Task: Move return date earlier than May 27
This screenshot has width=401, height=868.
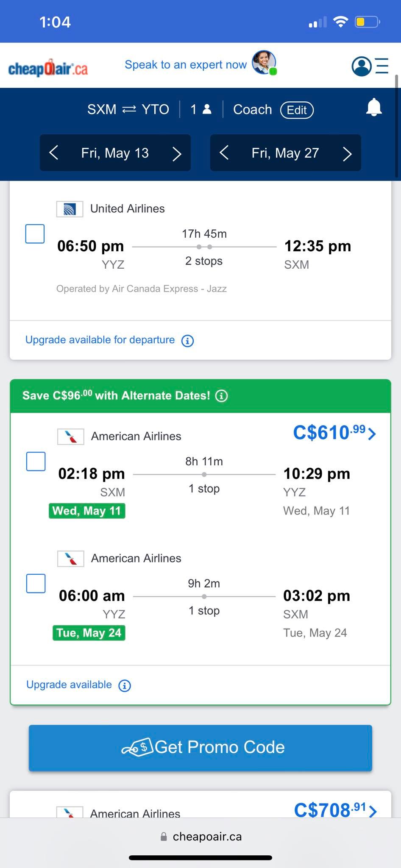Action: click(x=224, y=153)
